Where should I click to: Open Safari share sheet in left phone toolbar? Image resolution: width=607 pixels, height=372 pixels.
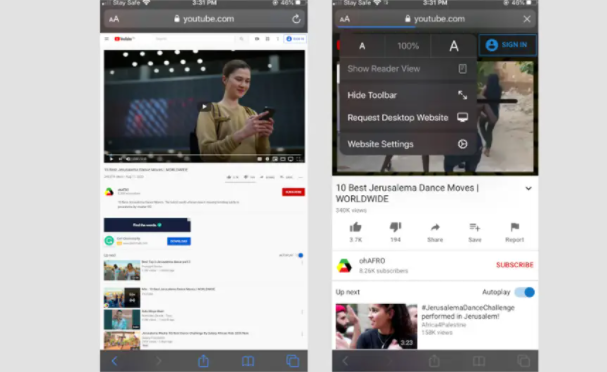pyautogui.click(x=204, y=361)
